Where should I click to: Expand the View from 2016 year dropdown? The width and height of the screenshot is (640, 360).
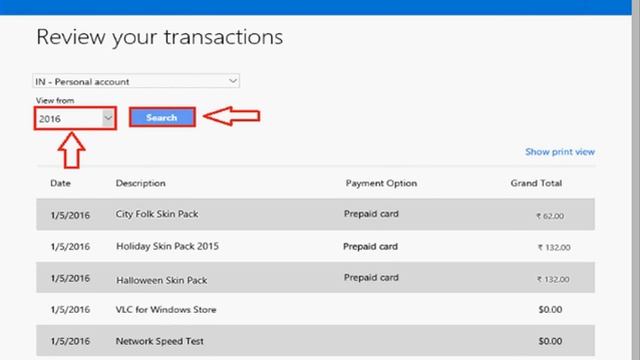pyautogui.click(x=76, y=119)
